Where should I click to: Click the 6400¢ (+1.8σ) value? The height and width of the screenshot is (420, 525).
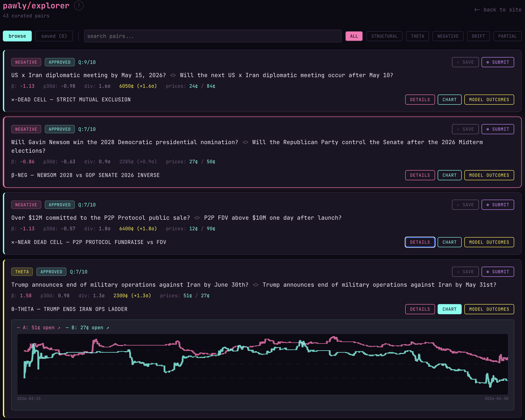click(x=138, y=229)
